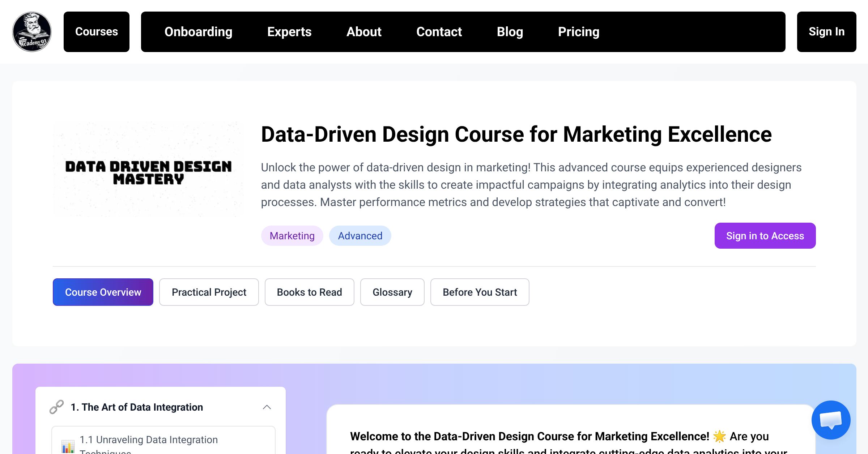Click the Marketing category tag

tap(292, 236)
